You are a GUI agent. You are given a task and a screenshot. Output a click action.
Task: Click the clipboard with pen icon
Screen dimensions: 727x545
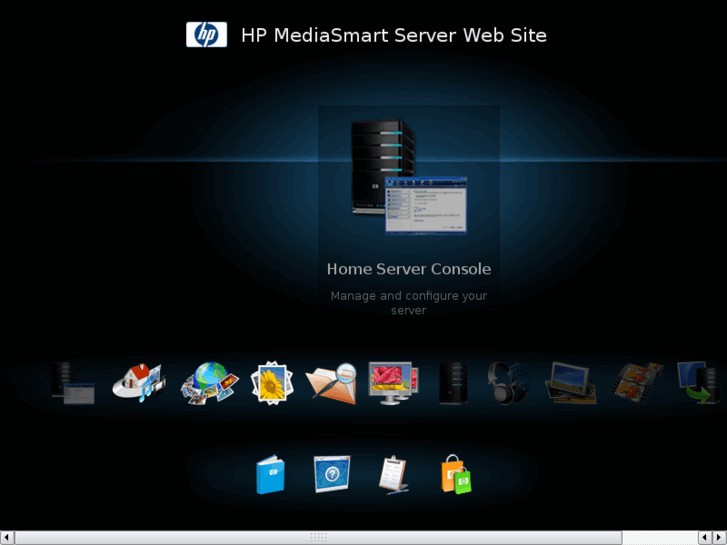point(393,474)
